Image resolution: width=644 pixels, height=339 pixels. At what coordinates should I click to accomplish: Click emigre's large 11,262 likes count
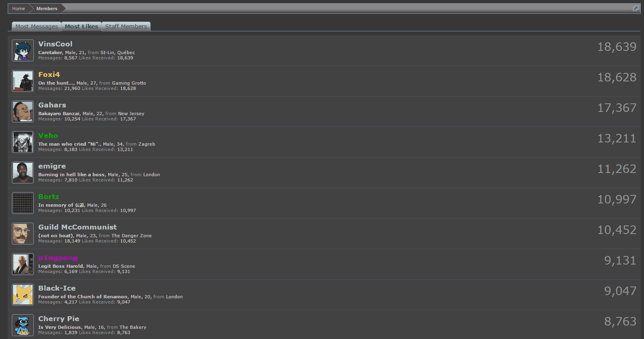(617, 169)
